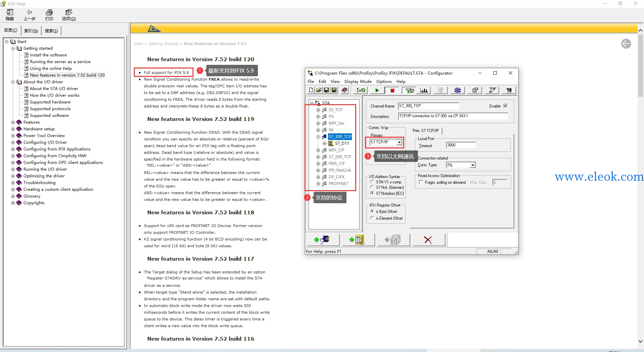Open the Display Mode menu in Configurator
Image resolution: width=644 pixels, height=352 pixels.
coord(358,82)
